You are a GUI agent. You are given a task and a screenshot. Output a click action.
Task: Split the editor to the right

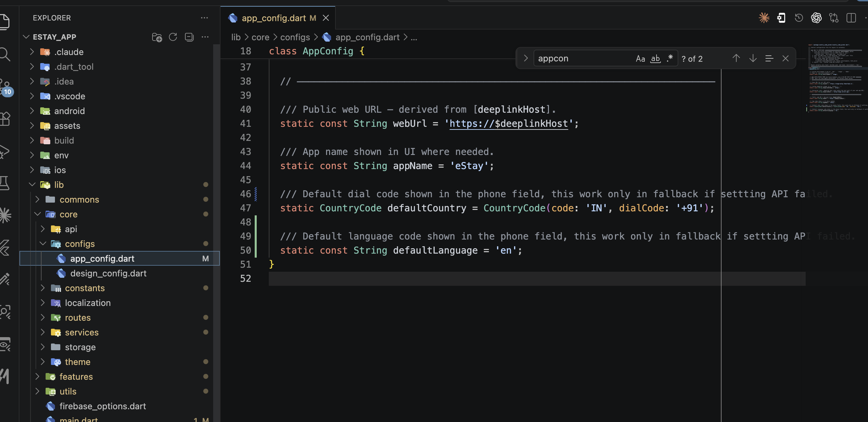click(x=851, y=17)
